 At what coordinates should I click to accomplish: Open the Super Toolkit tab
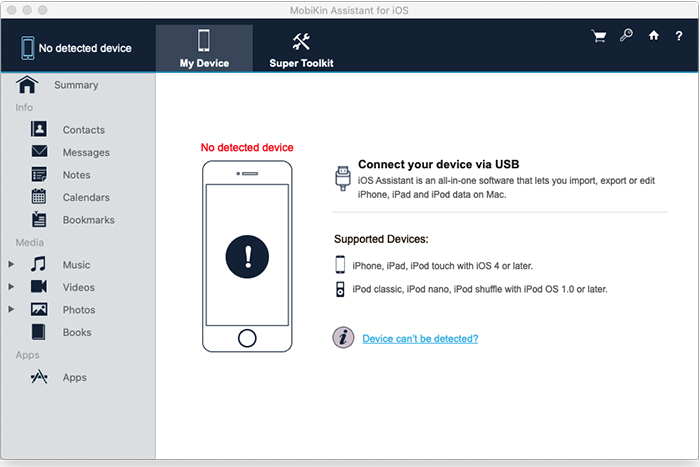click(301, 50)
